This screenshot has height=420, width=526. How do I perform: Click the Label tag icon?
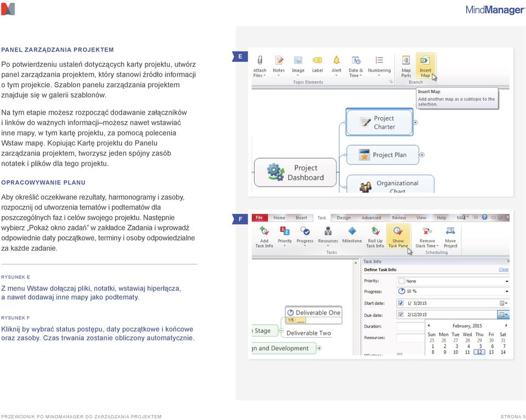317,60
